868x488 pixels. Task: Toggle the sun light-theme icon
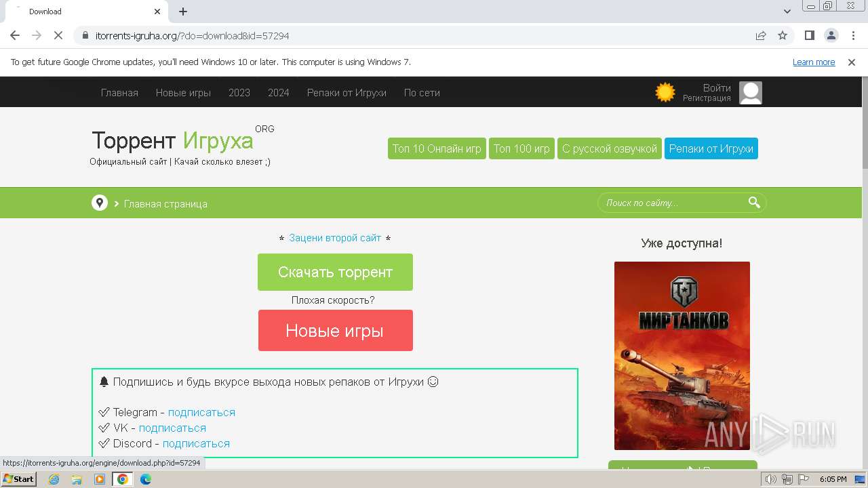(665, 92)
